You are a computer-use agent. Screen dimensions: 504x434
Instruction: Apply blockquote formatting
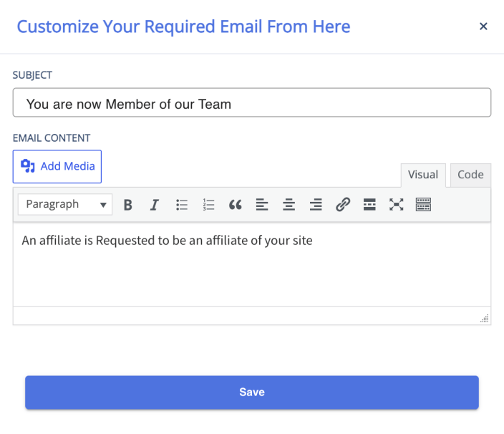pyautogui.click(x=236, y=204)
